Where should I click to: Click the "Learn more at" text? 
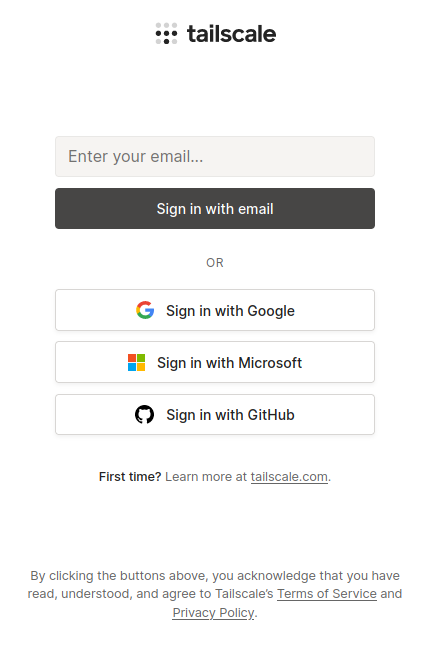(x=206, y=477)
